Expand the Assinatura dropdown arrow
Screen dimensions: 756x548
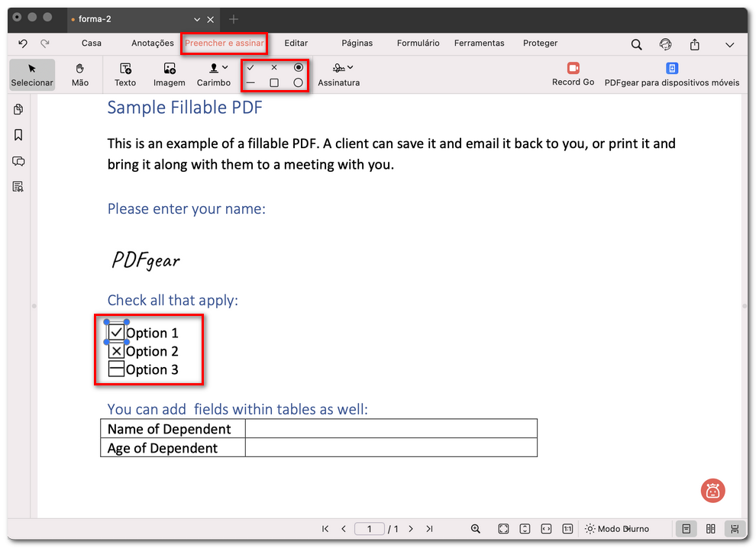351,67
